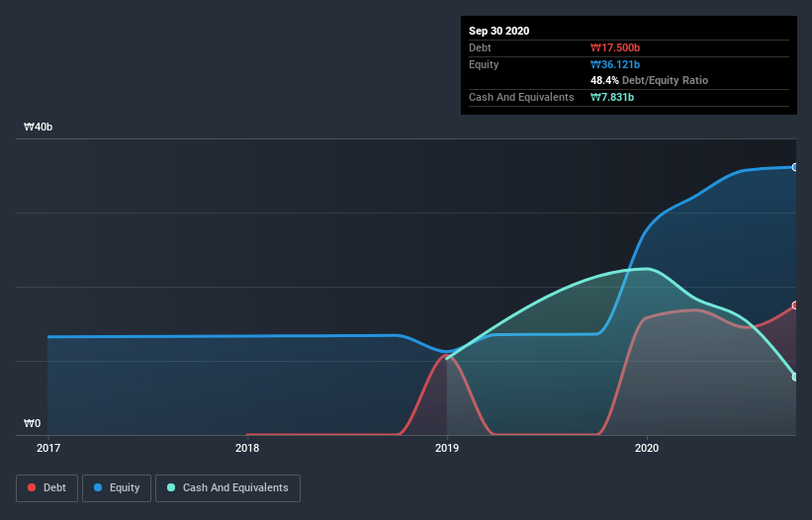Click the red Debt legend dot
Image resolution: width=812 pixels, height=520 pixels.
tap(32, 487)
